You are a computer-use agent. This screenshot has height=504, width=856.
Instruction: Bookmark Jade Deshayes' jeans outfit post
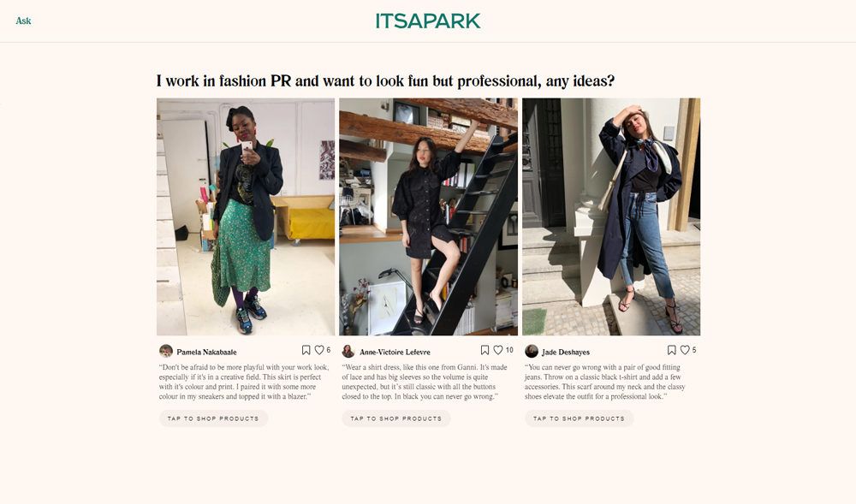coord(671,350)
